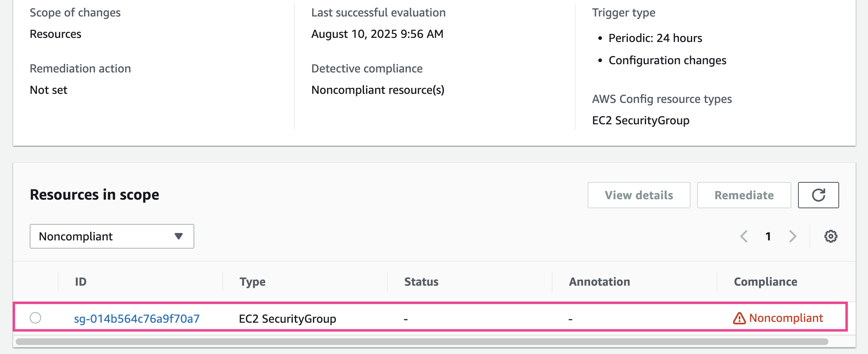868x354 pixels.
Task: Click the Resources in scope heading
Action: 94,194
